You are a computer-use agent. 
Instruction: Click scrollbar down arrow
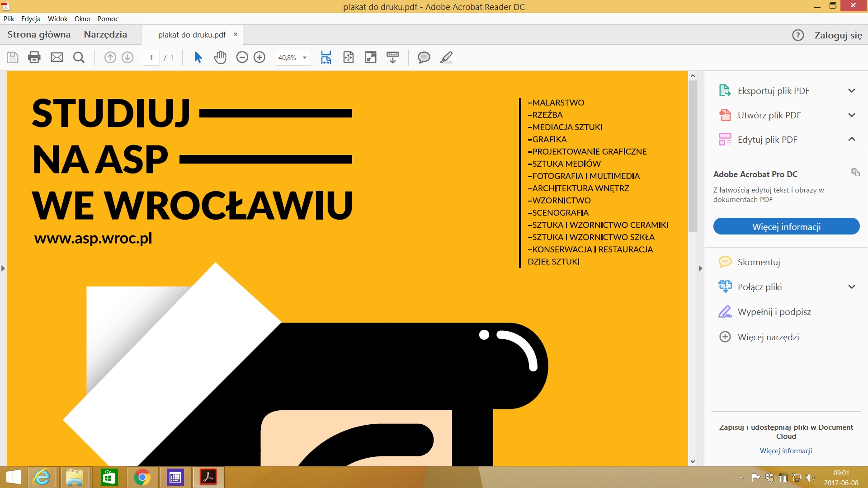pos(693,462)
